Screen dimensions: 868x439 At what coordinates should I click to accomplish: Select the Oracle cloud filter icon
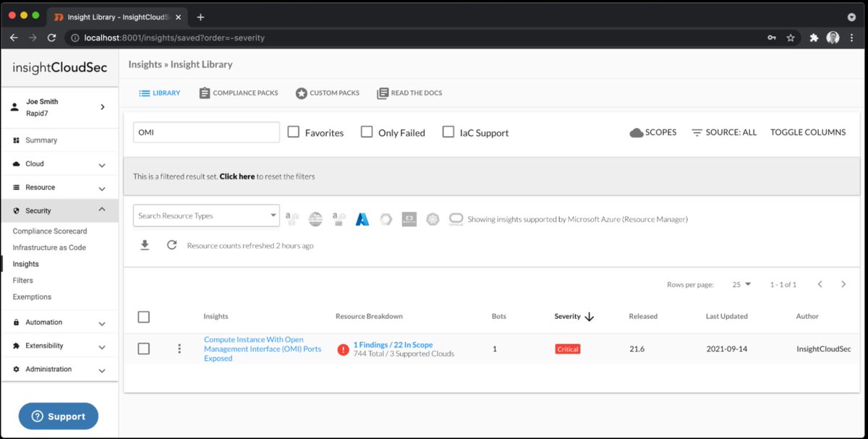(x=456, y=218)
